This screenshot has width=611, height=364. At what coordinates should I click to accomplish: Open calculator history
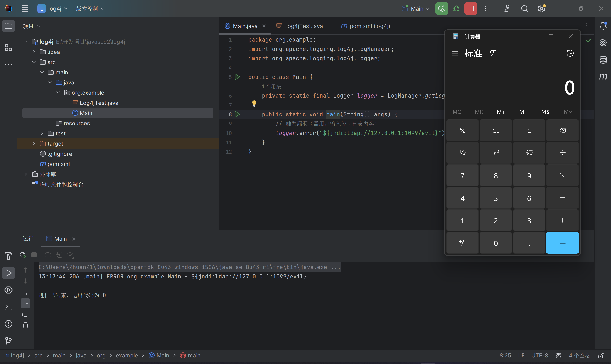tap(570, 53)
